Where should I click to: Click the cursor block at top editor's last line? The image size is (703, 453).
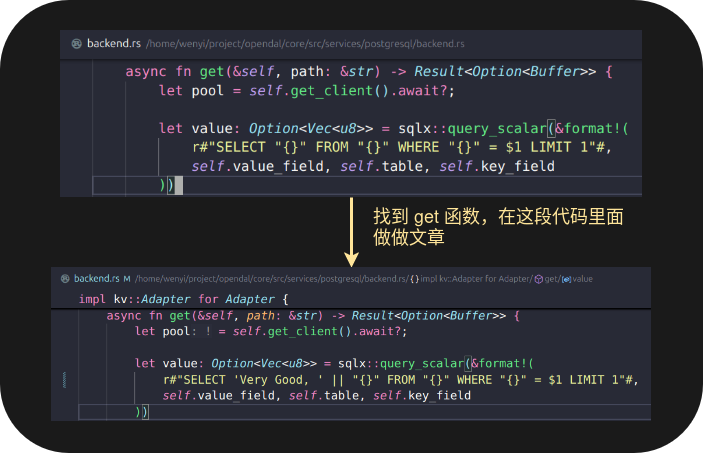[x=179, y=185]
